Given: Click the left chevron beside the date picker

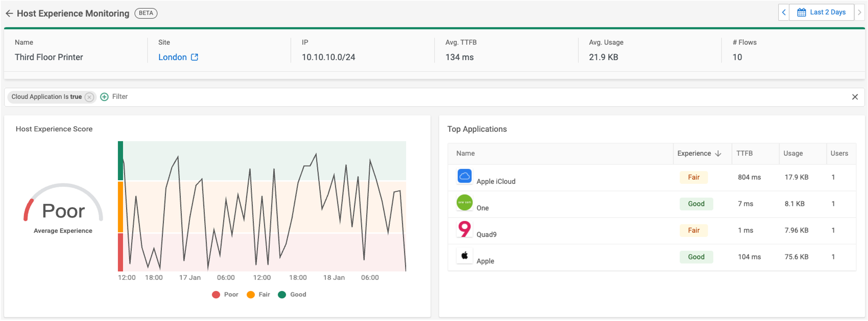Looking at the screenshot, I should coord(784,12).
